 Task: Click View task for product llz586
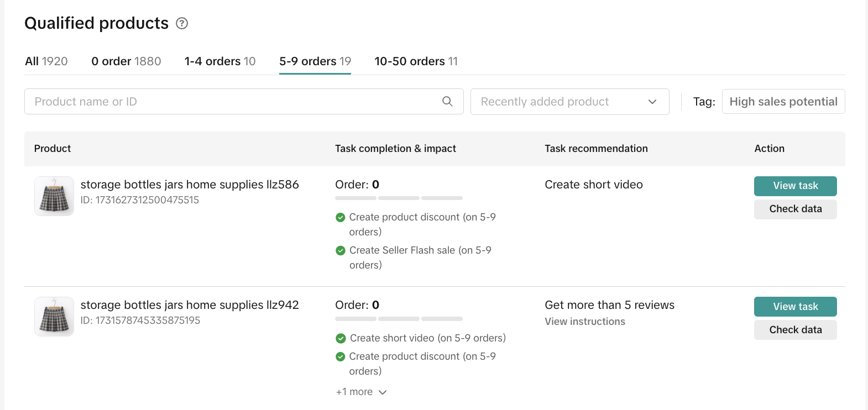[795, 186]
